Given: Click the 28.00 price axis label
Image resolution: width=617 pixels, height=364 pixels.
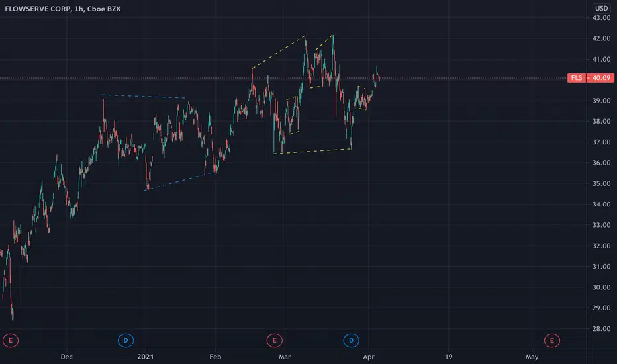Looking at the screenshot, I should tap(601, 328).
